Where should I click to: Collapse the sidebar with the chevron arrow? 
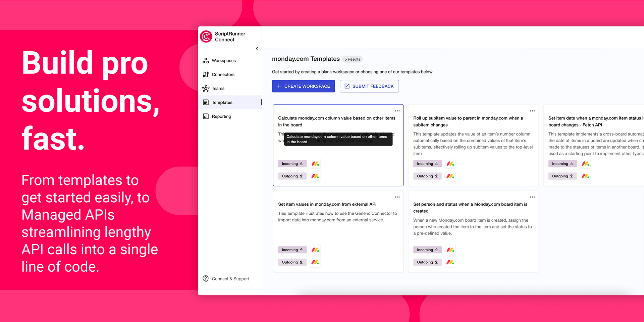point(257,49)
